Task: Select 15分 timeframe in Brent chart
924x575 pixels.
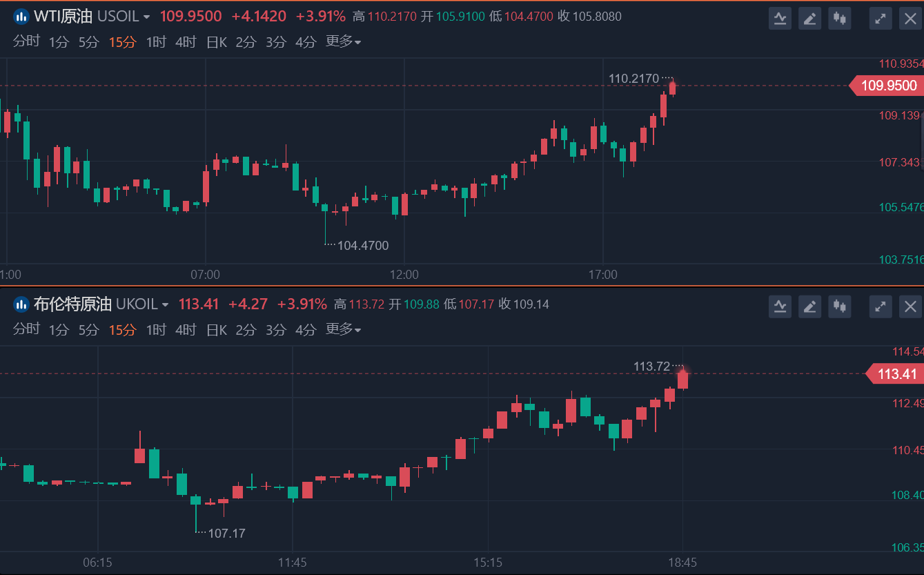Action: pos(122,330)
